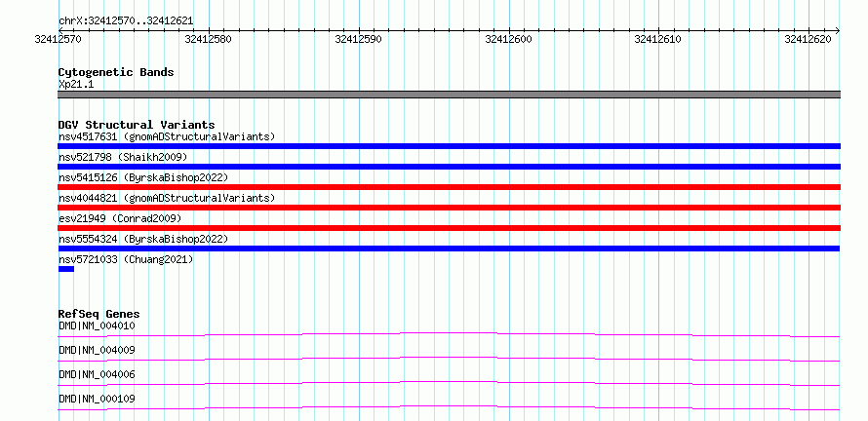Open transcript label DMD|NM_000109

click(x=97, y=399)
